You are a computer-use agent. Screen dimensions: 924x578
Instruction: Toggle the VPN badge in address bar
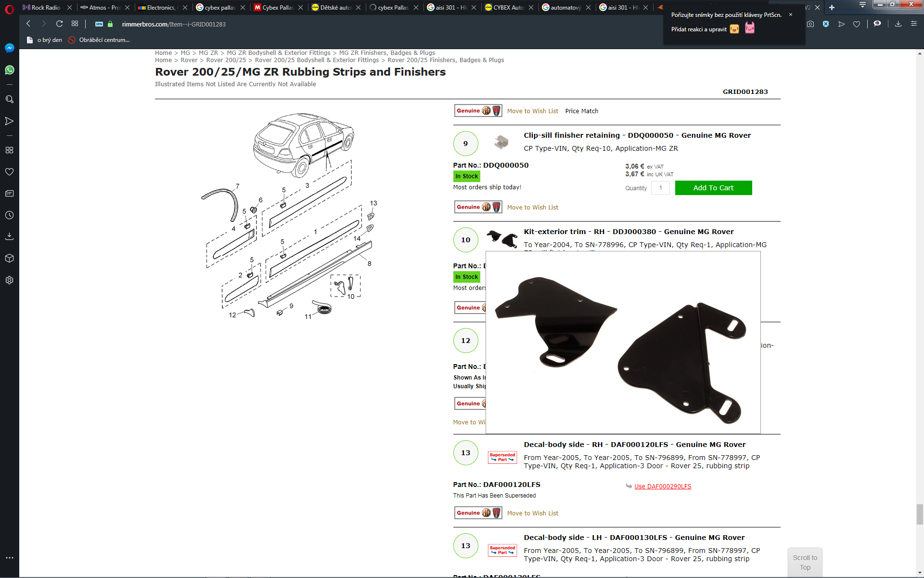click(x=99, y=24)
